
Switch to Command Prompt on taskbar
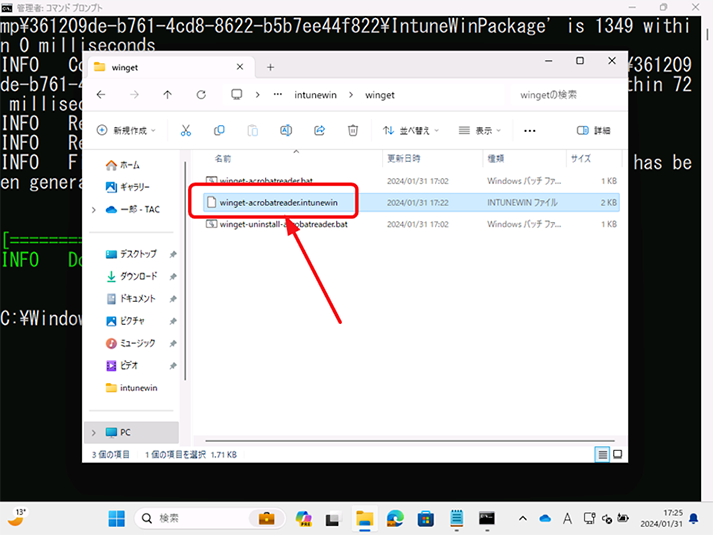[x=487, y=518]
